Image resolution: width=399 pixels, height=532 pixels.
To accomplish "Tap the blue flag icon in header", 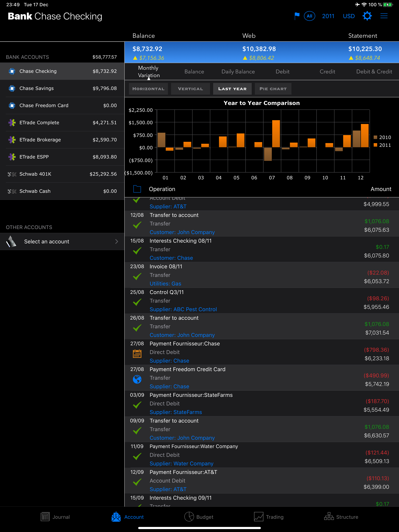I will [297, 16].
